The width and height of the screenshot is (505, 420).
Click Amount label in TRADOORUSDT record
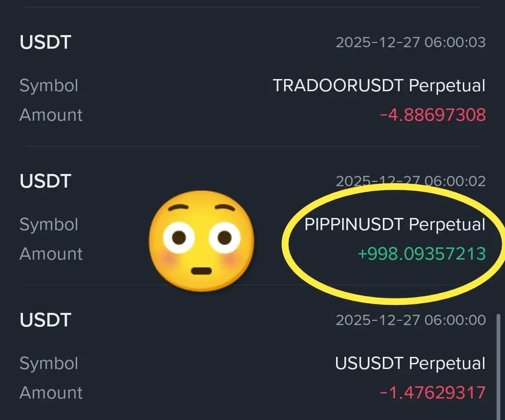tap(51, 115)
